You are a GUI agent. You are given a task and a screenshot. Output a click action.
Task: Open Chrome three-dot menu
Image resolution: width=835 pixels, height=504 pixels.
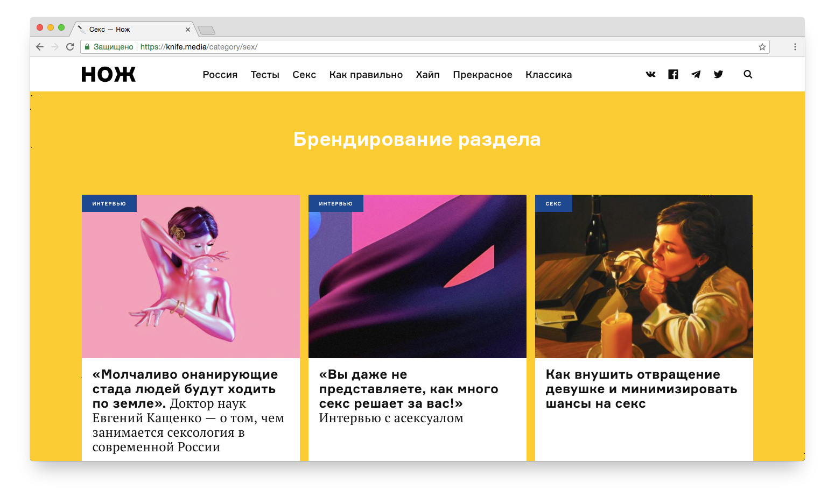[x=795, y=47]
